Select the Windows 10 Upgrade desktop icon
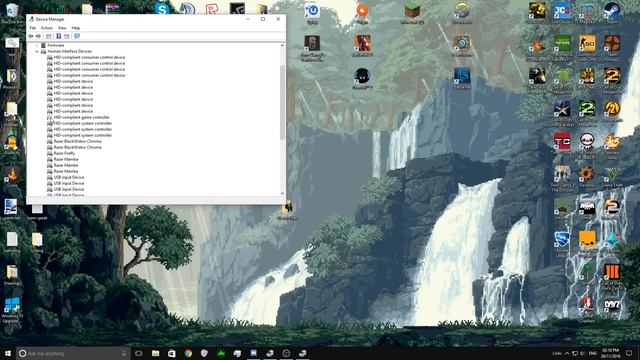Image resolution: width=640 pixels, height=360 pixels. point(12,309)
